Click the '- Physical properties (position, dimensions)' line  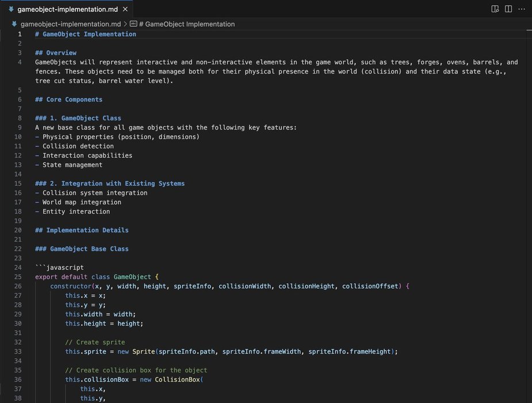(117, 137)
